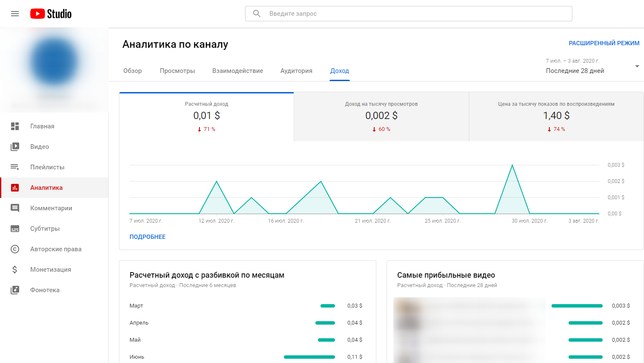
Task: Open the Субтитры icon
Action: click(15, 229)
